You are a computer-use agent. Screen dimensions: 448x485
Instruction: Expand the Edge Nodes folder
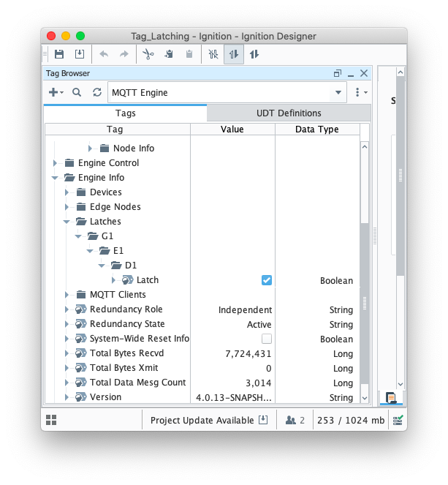[67, 207]
